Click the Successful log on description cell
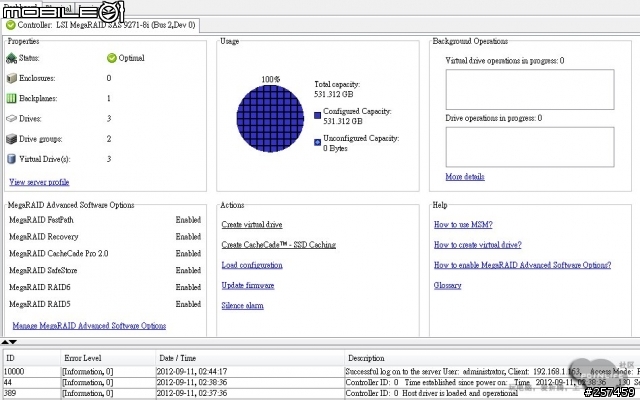This screenshot has width=640, height=400. coord(492,372)
